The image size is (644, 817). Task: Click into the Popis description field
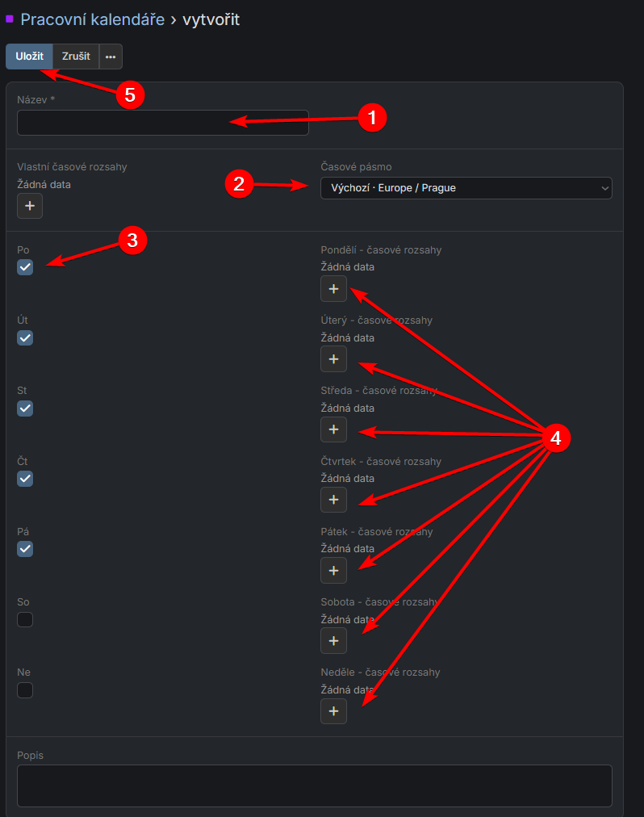314,786
